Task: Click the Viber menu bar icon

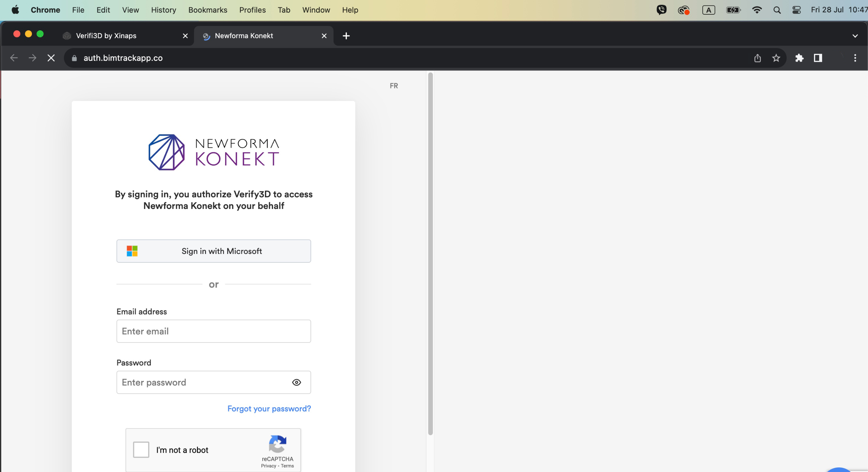Action: pyautogui.click(x=661, y=10)
